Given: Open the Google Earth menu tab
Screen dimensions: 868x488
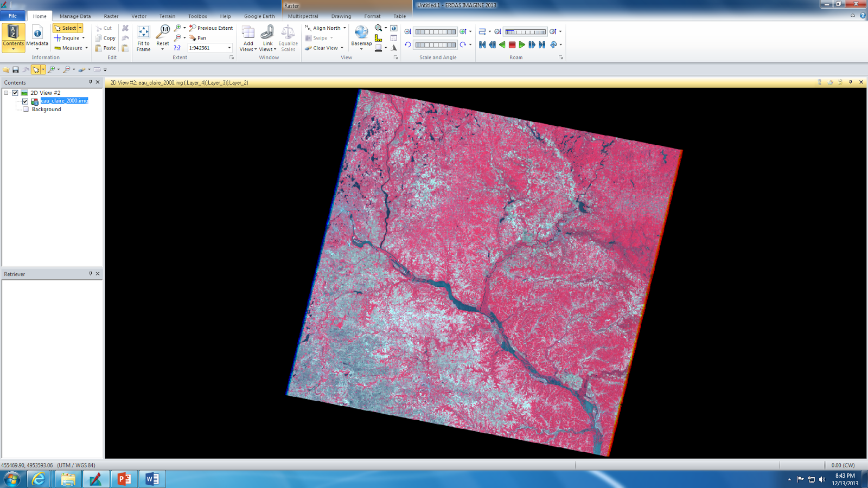Looking at the screenshot, I should click(x=259, y=16).
